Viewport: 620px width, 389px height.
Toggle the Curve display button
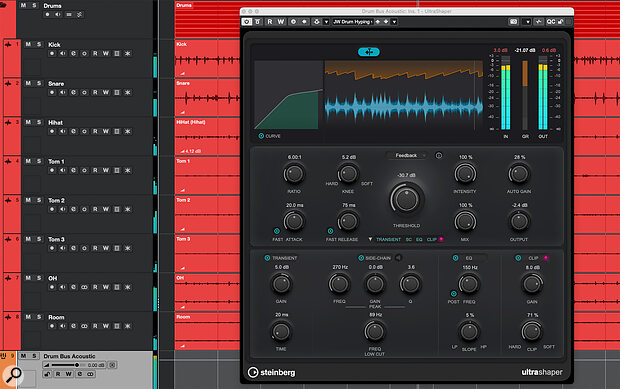(x=261, y=136)
